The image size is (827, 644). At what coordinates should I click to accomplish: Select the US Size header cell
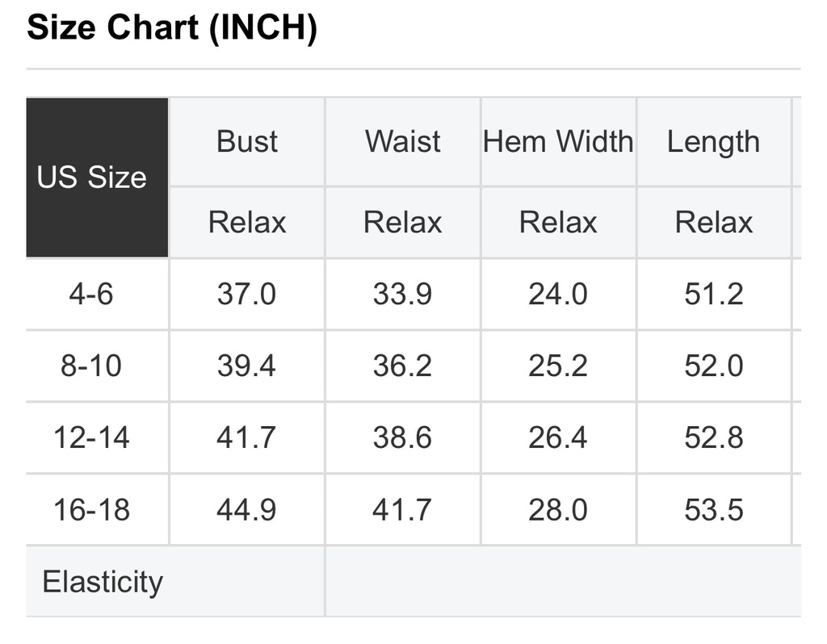tap(92, 178)
